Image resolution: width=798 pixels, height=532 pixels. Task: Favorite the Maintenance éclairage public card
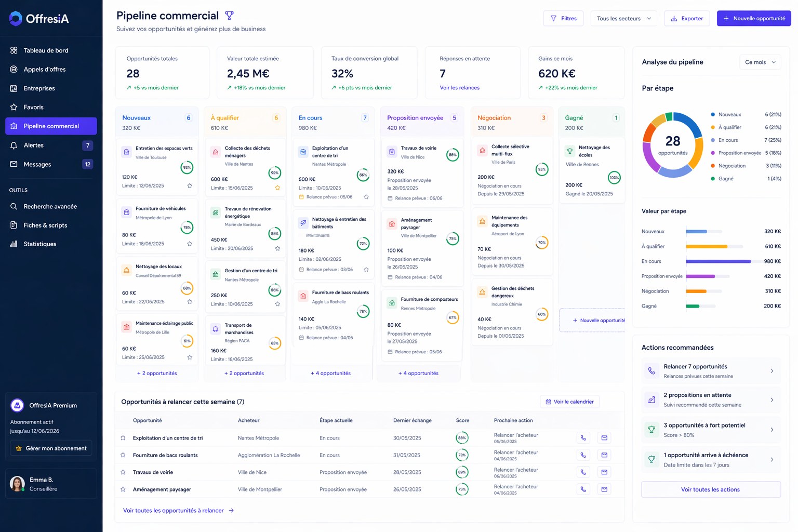click(x=190, y=357)
